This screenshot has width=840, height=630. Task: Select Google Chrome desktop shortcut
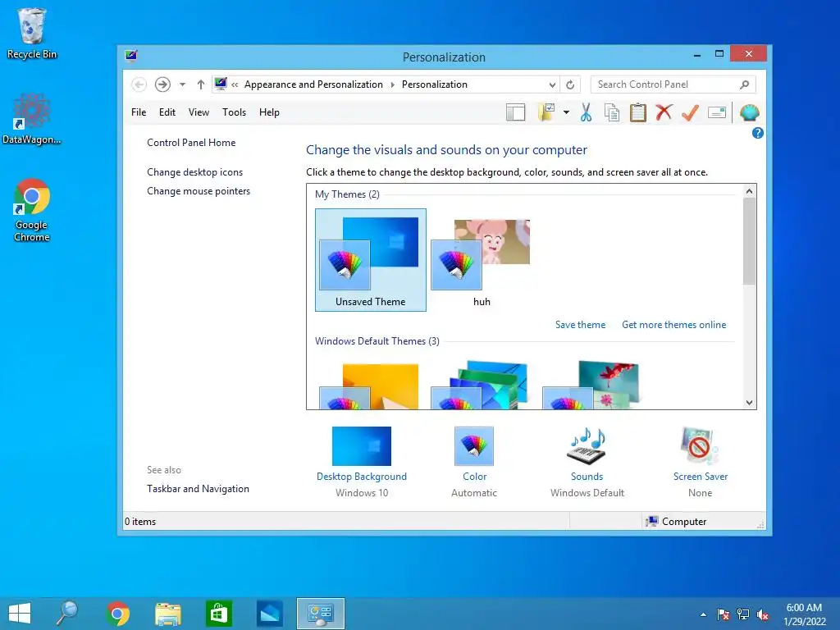[32, 210]
